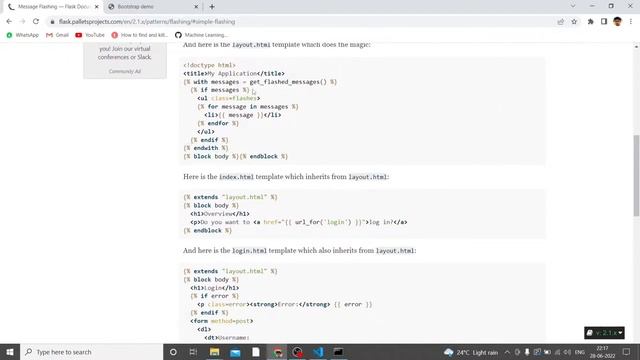Click the 'Type here to search' box
Viewport: 640px width, 360px height.
(91, 352)
